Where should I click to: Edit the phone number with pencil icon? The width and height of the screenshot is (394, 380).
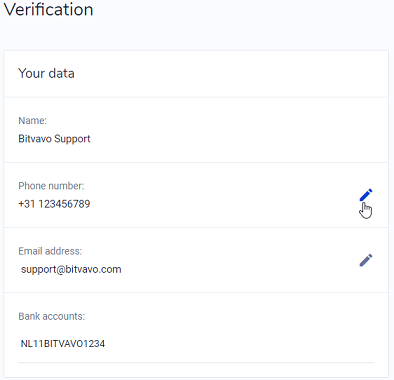(366, 195)
